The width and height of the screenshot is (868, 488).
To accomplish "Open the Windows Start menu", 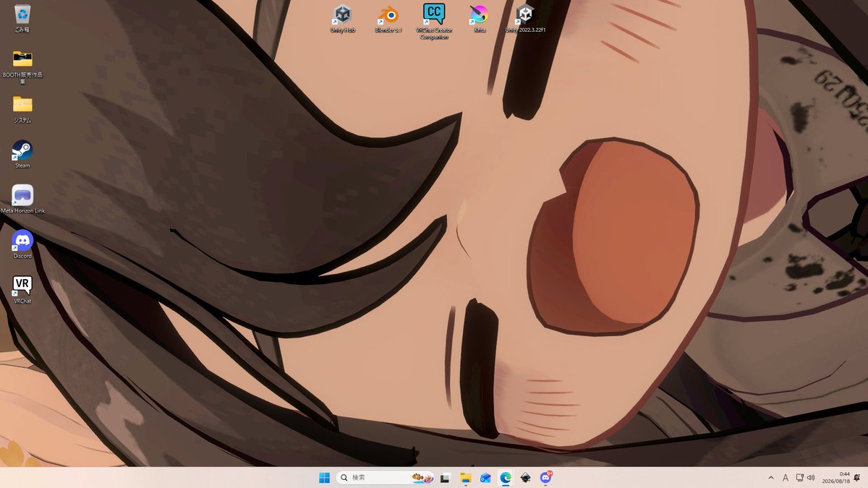I will [x=324, y=478].
